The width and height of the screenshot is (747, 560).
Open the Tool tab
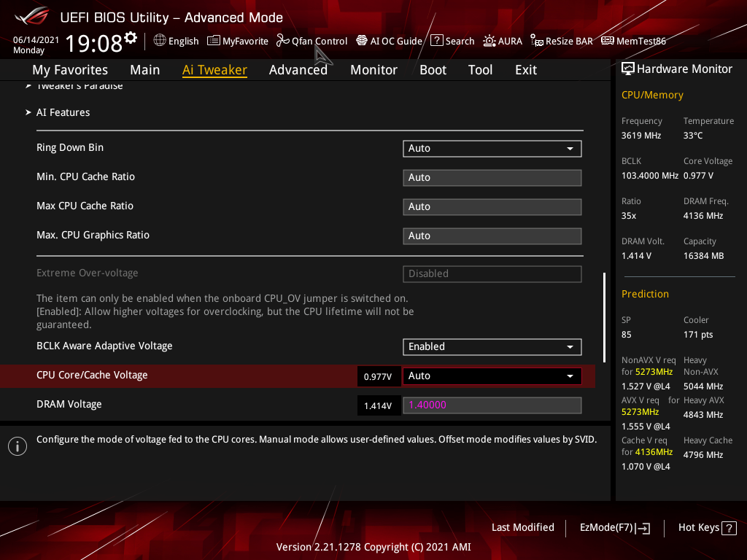click(x=480, y=70)
